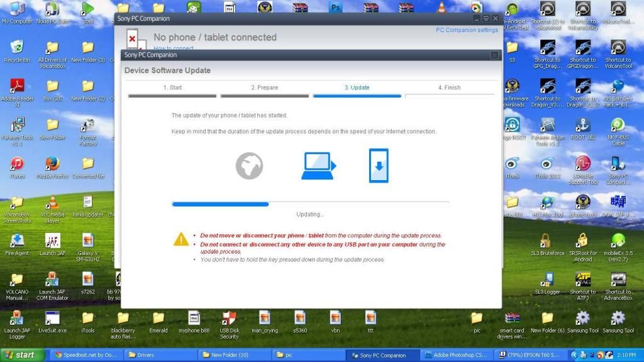Switch to Sony PC Companion taskbar button

click(382, 355)
